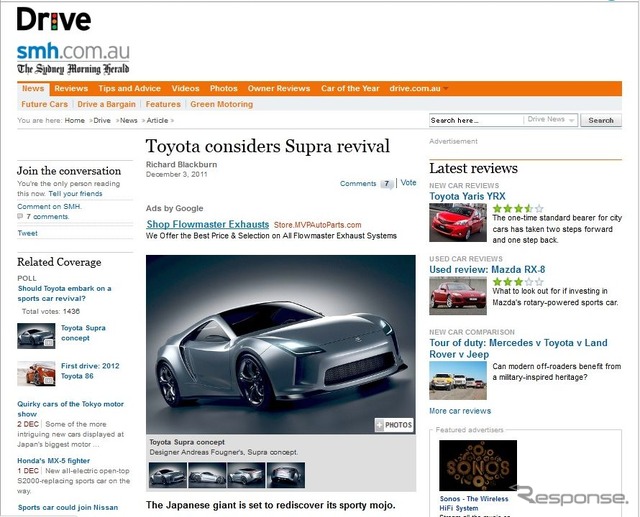Open Future Cars sub-navigation link
The image size is (640, 517).
[x=44, y=104]
